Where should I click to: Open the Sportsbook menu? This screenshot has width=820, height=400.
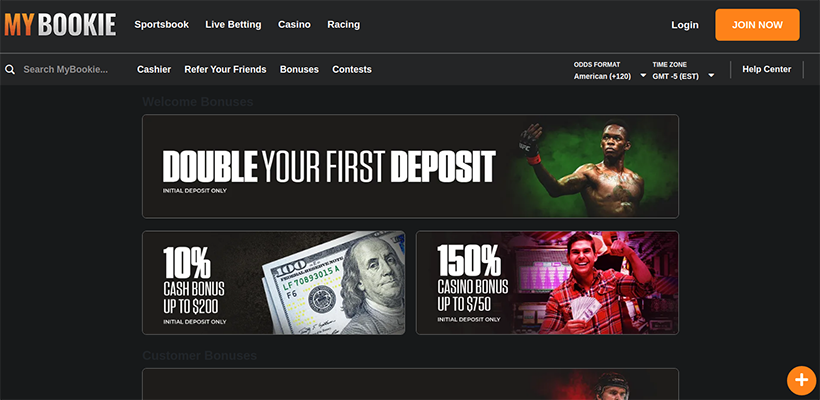click(x=162, y=25)
